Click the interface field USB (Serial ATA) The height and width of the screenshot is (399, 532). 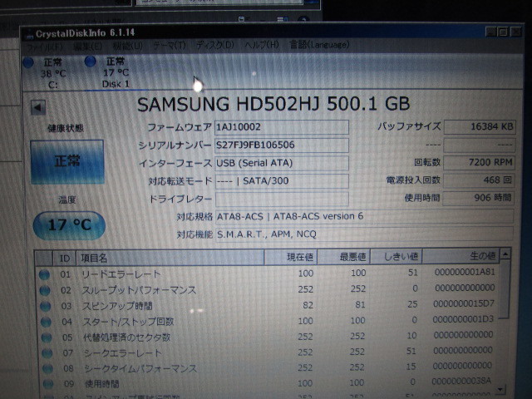click(282, 163)
